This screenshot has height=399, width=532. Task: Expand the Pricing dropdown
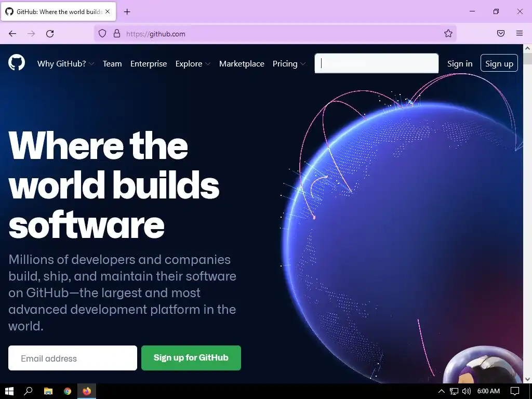point(289,64)
